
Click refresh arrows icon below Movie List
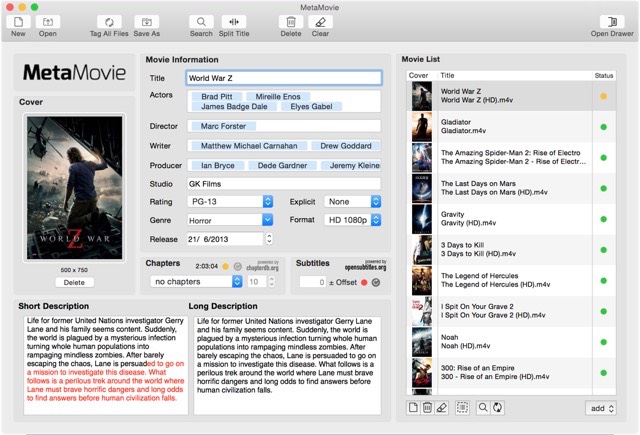click(x=498, y=408)
